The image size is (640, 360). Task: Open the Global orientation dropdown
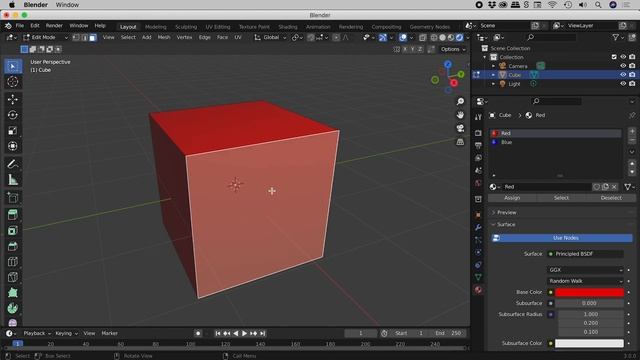tap(270, 38)
